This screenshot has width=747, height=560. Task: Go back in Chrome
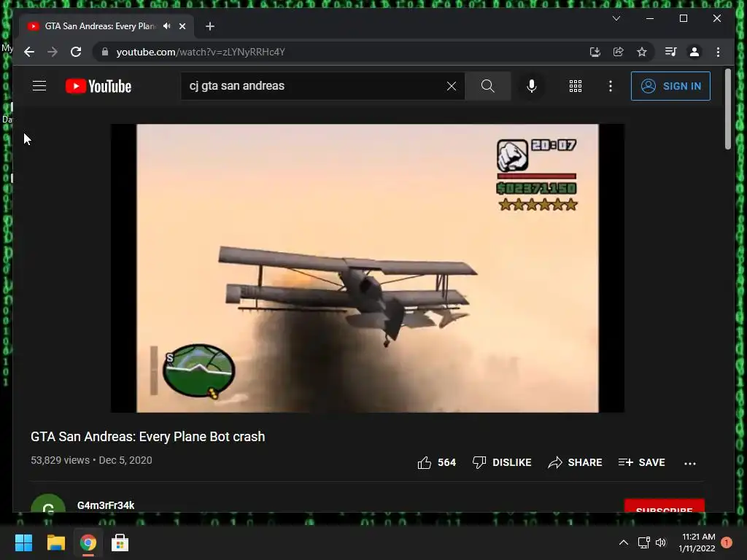click(x=29, y=52)
